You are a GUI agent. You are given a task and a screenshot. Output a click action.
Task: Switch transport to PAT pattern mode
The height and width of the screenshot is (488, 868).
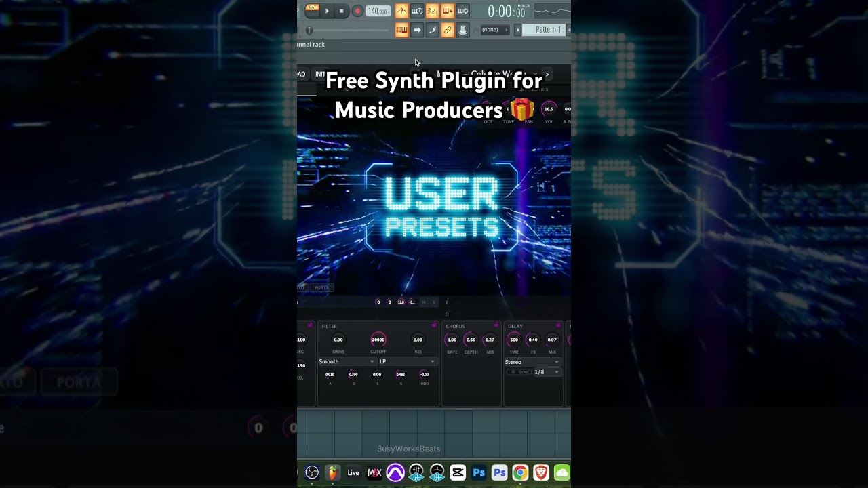312,7
